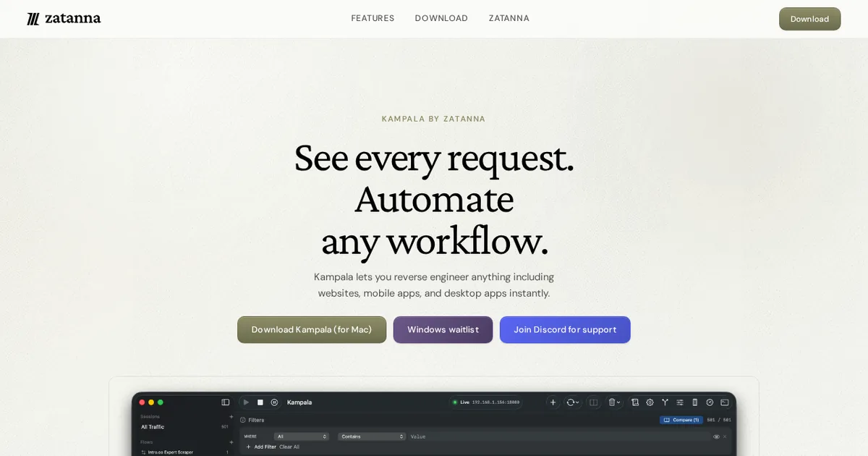Image resolution: width=868 pixels, height=456 pixels.
Task: Open the DOWNLOAD nav item
Action: click(x=441, y=18)
